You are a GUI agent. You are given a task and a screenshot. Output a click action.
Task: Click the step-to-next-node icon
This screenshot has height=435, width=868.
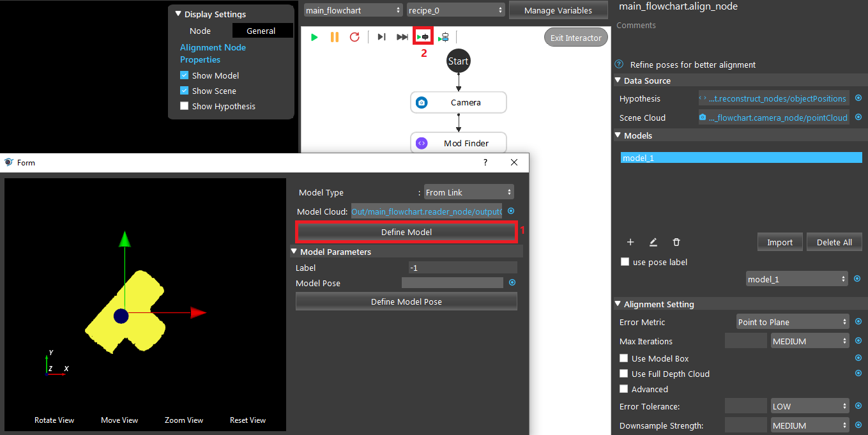(381, 37)
